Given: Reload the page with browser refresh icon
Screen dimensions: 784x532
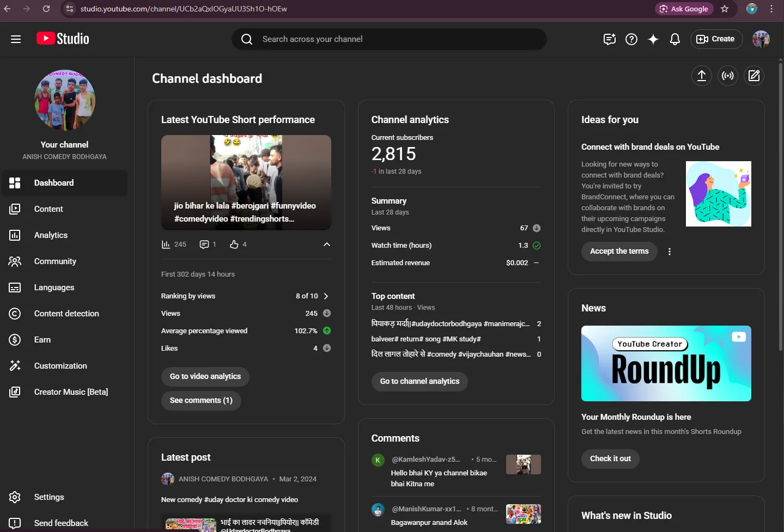Looking at the screenshot, I should click(x=46, y=9).
